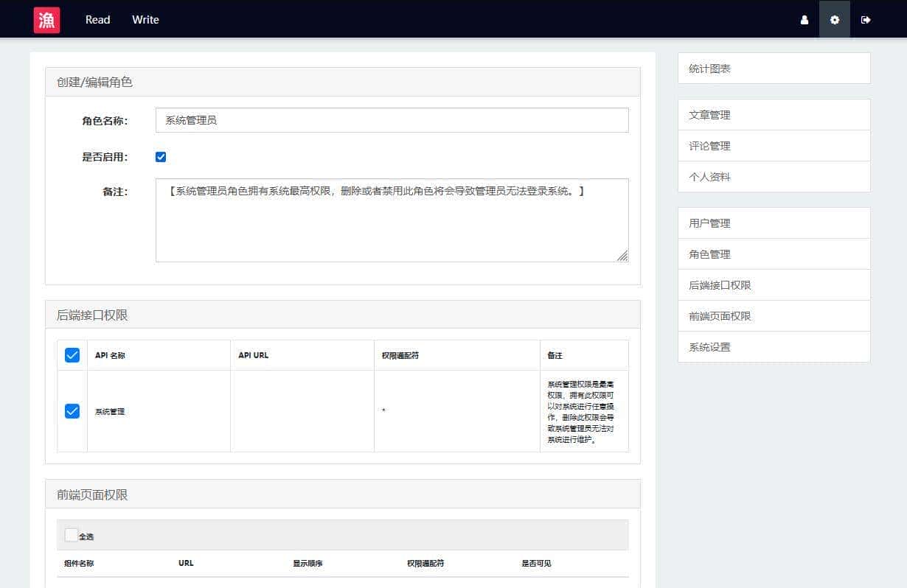Click the 渔 logo in the navbar
This screenshot has height=588, width=907.
point(46,19)
